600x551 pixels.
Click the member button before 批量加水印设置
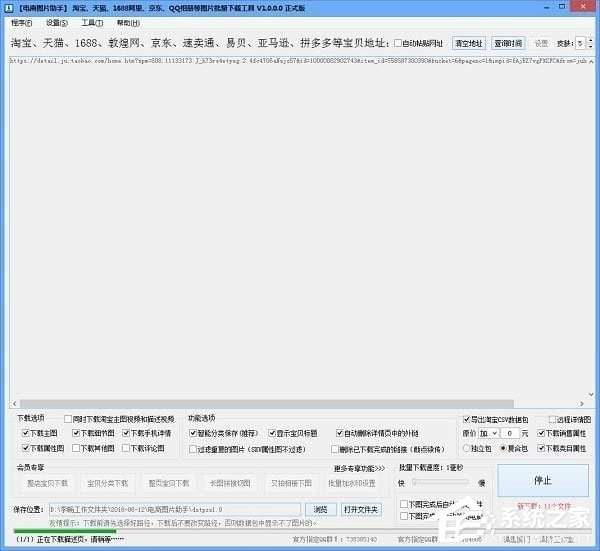(291, 484)
